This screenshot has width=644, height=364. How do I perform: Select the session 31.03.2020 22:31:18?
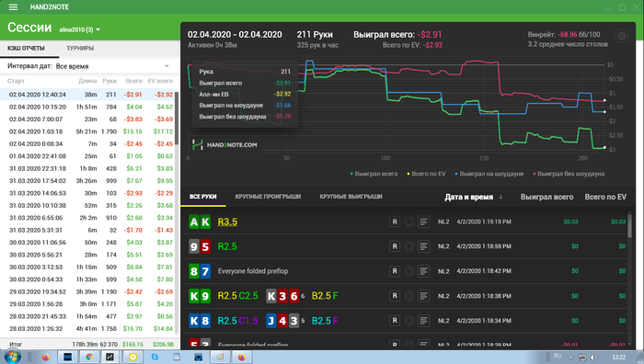pyautogui.click(x=87, y=168)
